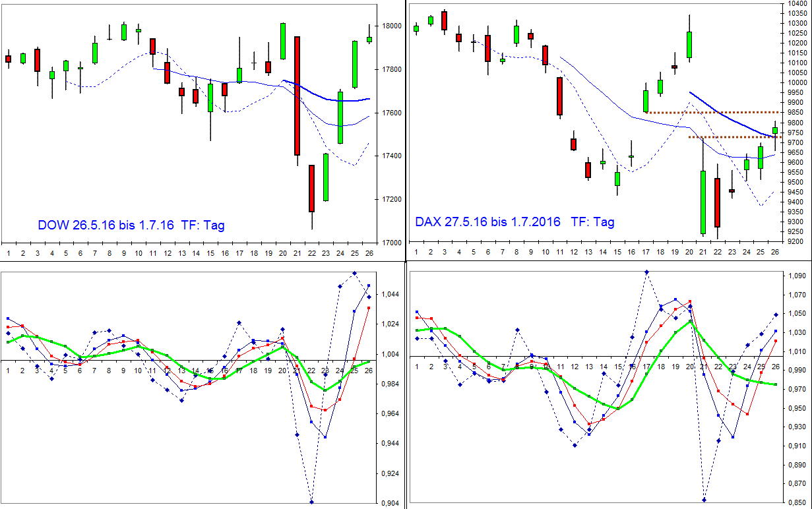Viewport: 812px width, 509px height.
Task: Click the 1,010 value on the lower-right indicator axis
Action: click(796, 352)
